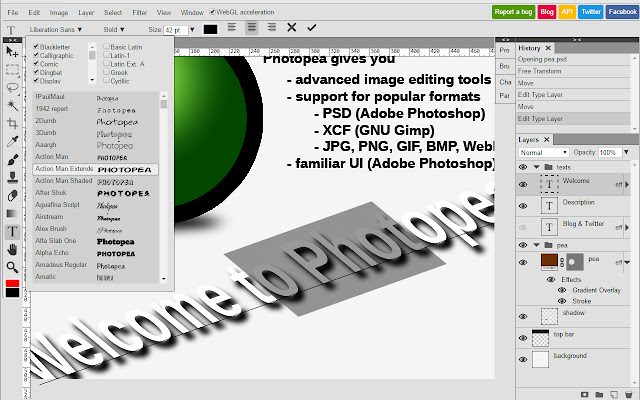Hide the shadow layer
Viewport: 640px width, 400px height.
click(x=523, y=316)
